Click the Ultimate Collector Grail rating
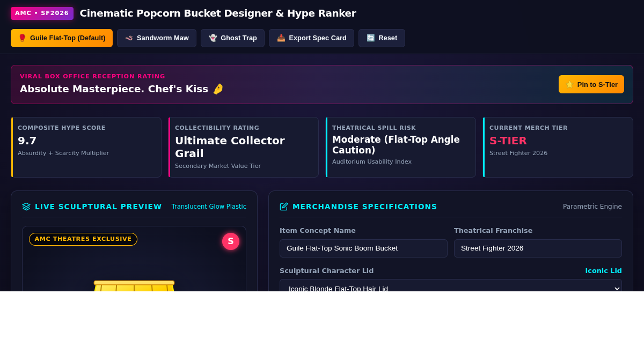644x338 pixels. (x=230, y=147)
